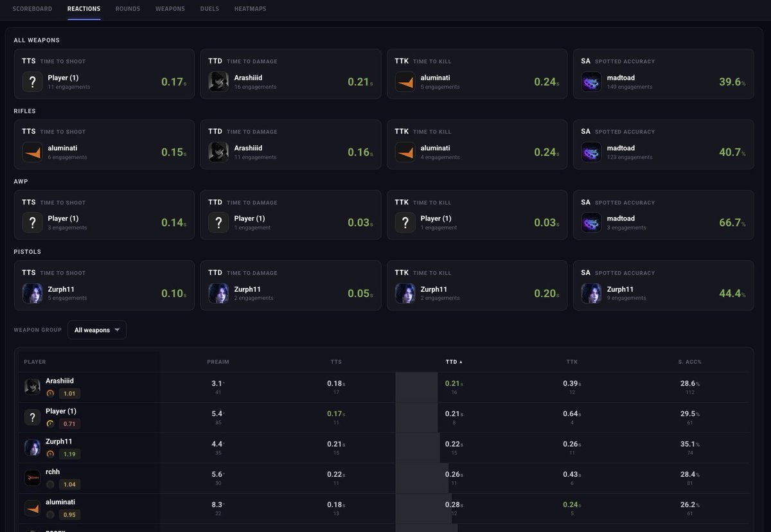This screenshot has height=532, width=771.
Task: Open Player (1) name in table
Action: coord(61,411)
